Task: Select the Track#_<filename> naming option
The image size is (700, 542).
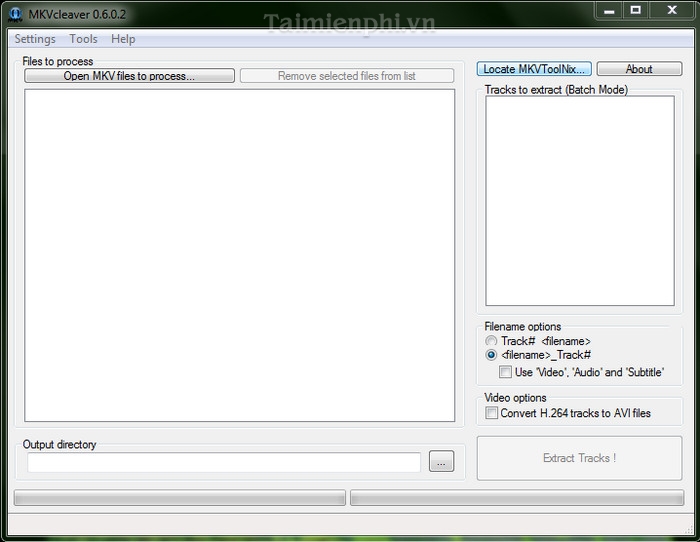Action: tap(491, 341)
